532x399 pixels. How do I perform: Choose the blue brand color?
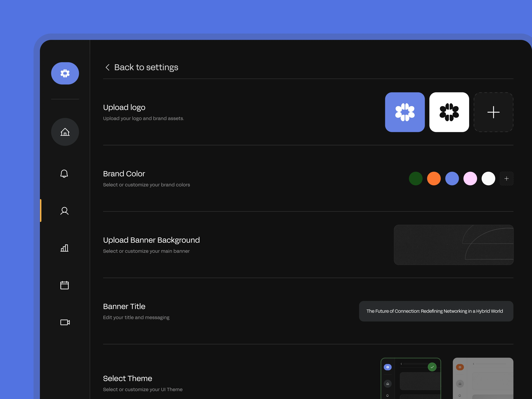point(452,178)
